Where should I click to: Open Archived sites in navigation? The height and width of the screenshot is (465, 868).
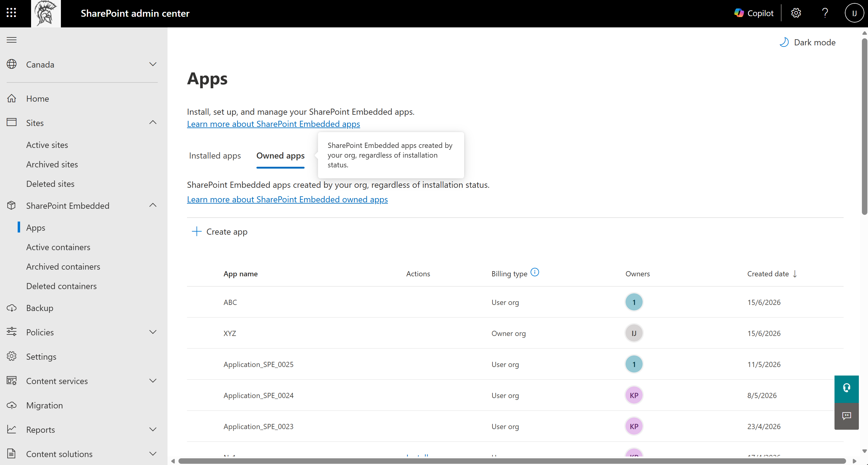[x=52, y=164]
